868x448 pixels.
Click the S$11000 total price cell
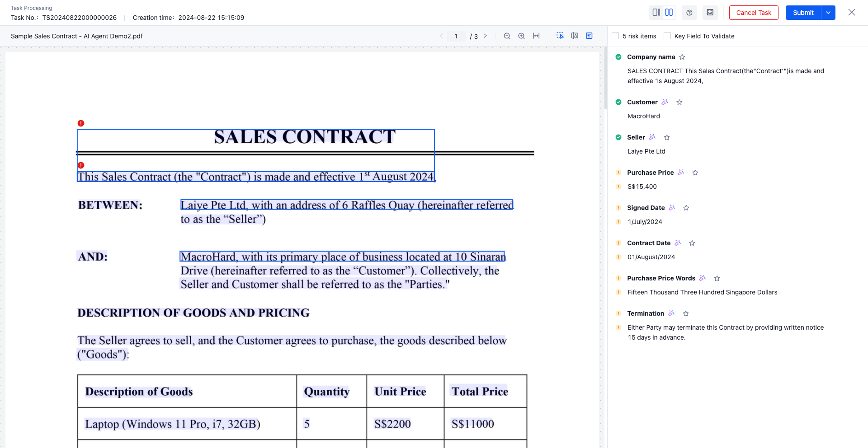[x=485, y=424]
